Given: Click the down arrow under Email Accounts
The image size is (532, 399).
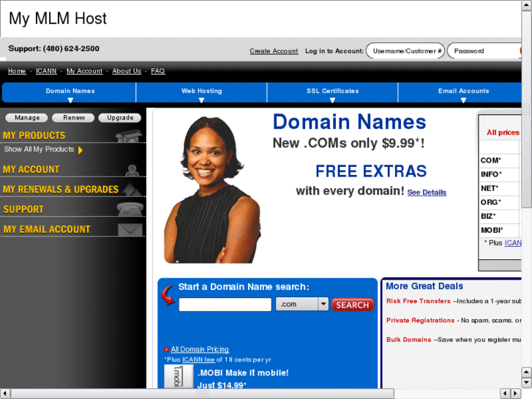Looking at the screenshot, I should pyautogui.click(x=463, y=100).
